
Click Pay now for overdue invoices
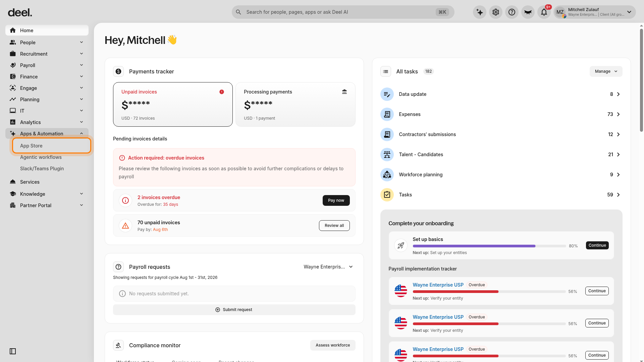pyautogui.click(x=336, y=200)
